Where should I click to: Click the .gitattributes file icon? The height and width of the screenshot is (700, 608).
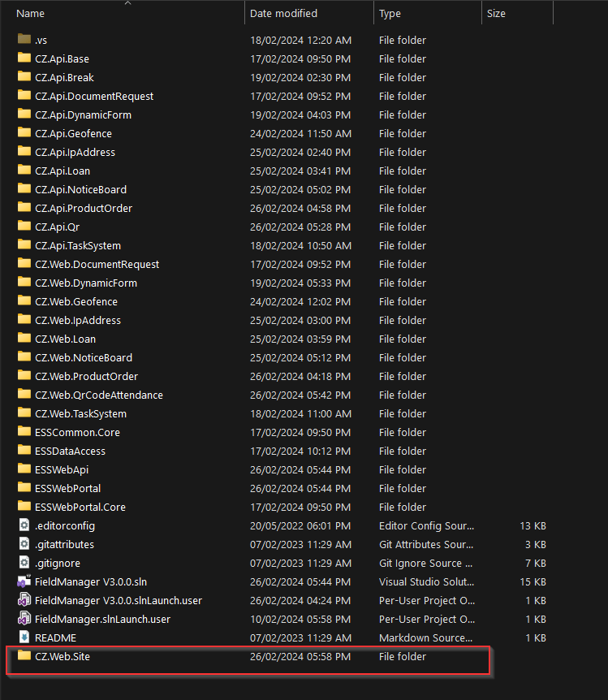(24, 544)
